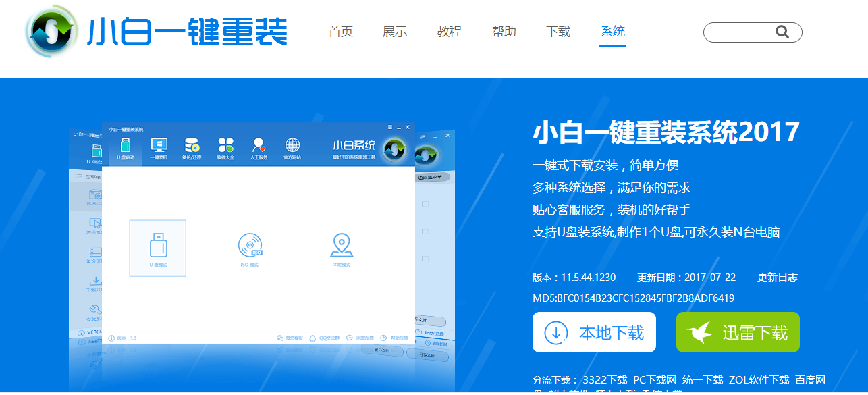Select the U盘模式 USB drive icon

[x=158, y=246]
